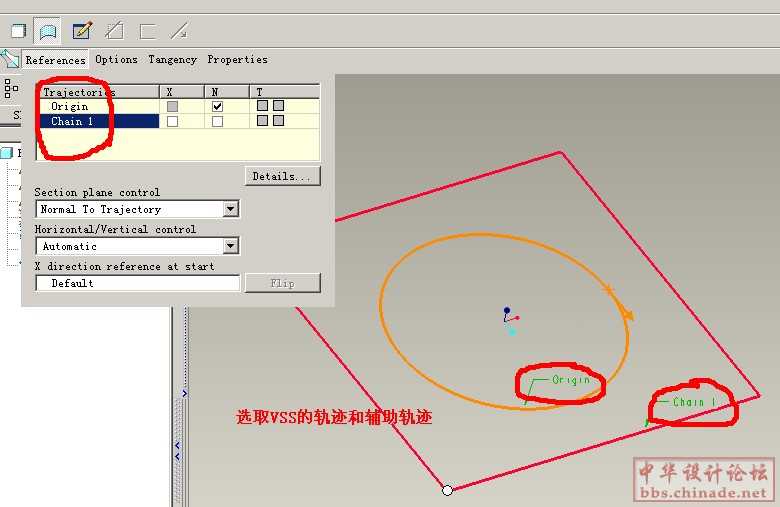This screenshot has height=507, width=780.
Task: Click the remove material toolbar icon
Action: tap(115, 30)
